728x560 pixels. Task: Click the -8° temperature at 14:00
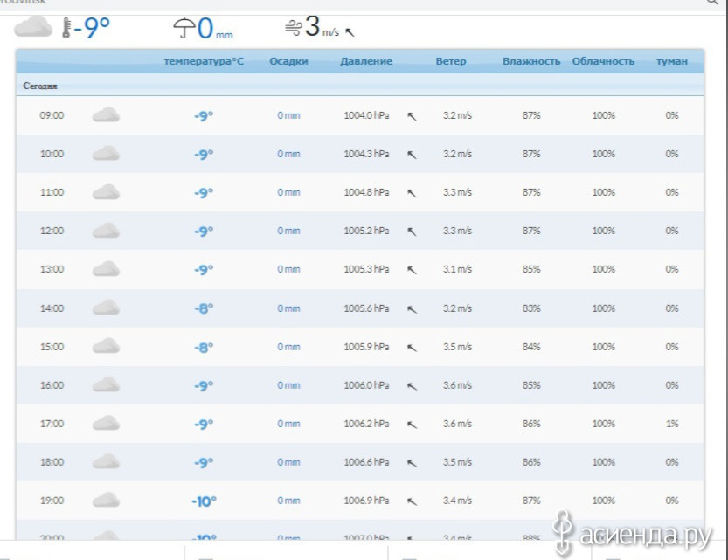[x=204, y=308]
